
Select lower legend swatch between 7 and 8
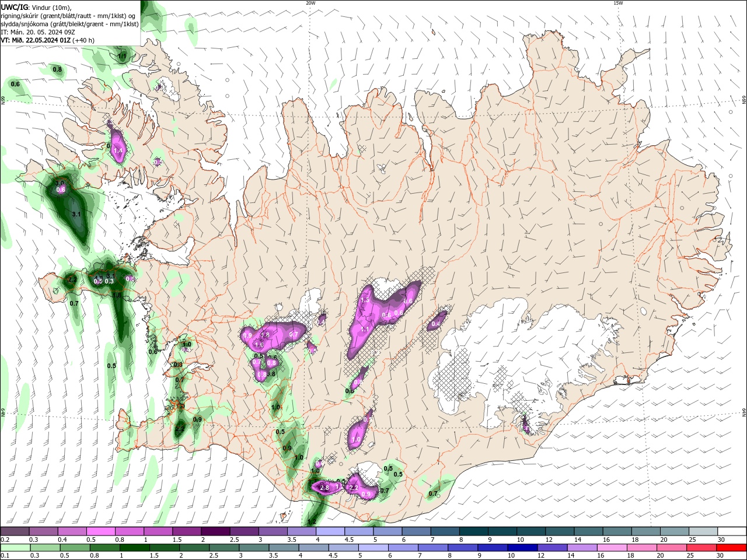click(x=433, y=548)
